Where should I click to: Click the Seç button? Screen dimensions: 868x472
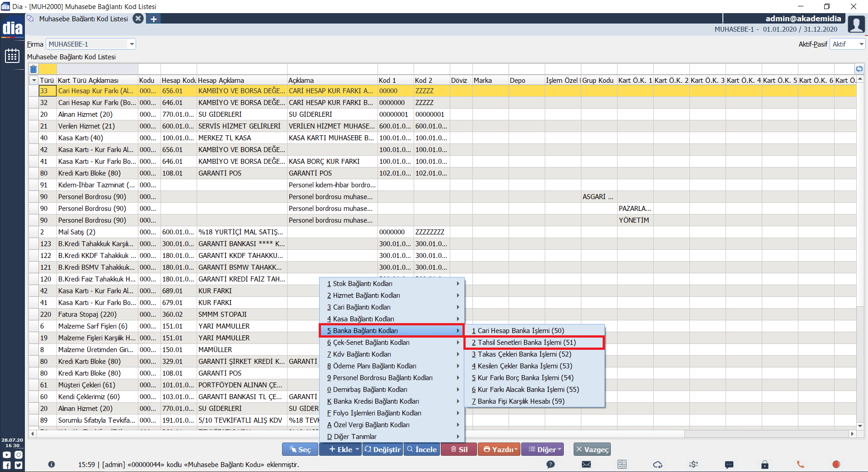tap(300, 449)
